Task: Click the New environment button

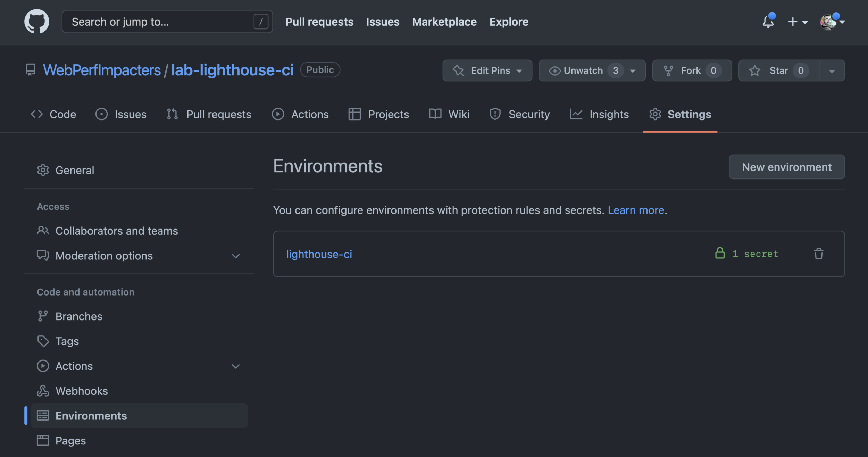Action: tap(786, 167)
